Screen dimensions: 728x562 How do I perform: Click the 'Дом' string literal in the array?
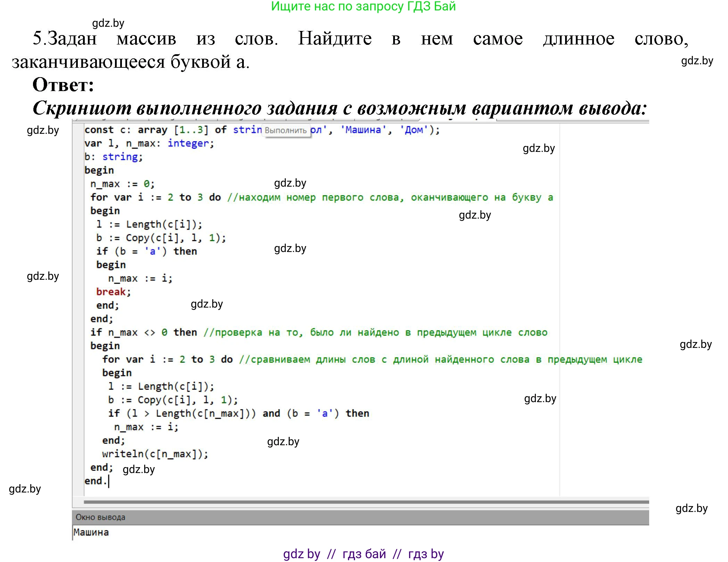[414, 130]
